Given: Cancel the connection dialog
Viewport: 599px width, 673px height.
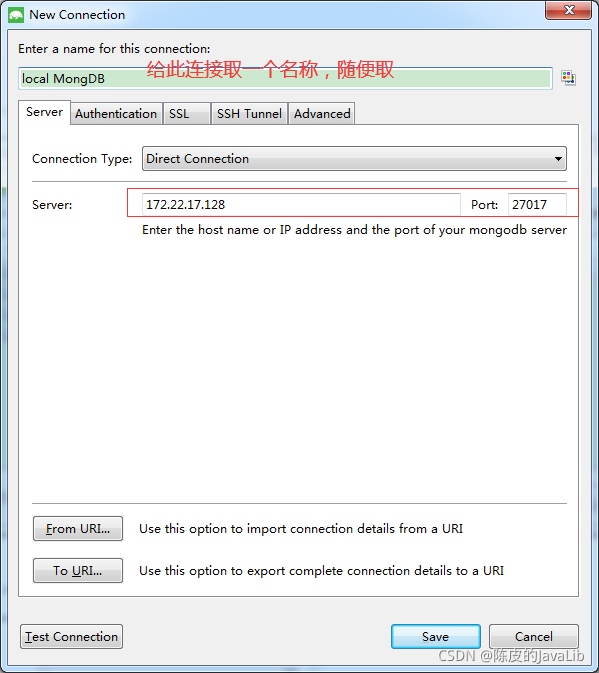Looking at the screenshot, I should 534,637.
